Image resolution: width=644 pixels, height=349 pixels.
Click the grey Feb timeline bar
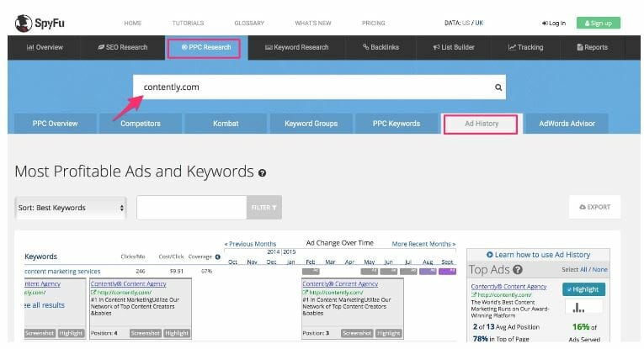point(311,272)
